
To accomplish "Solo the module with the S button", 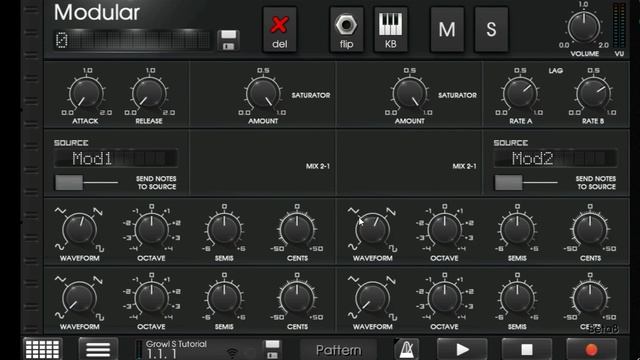I will pyautogui.click(x=491, y=30).
